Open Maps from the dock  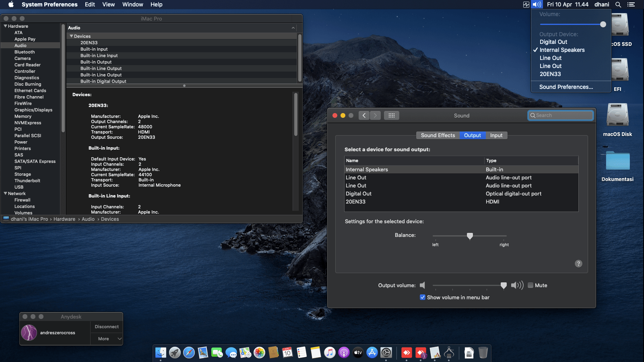[x=245, y=353]
